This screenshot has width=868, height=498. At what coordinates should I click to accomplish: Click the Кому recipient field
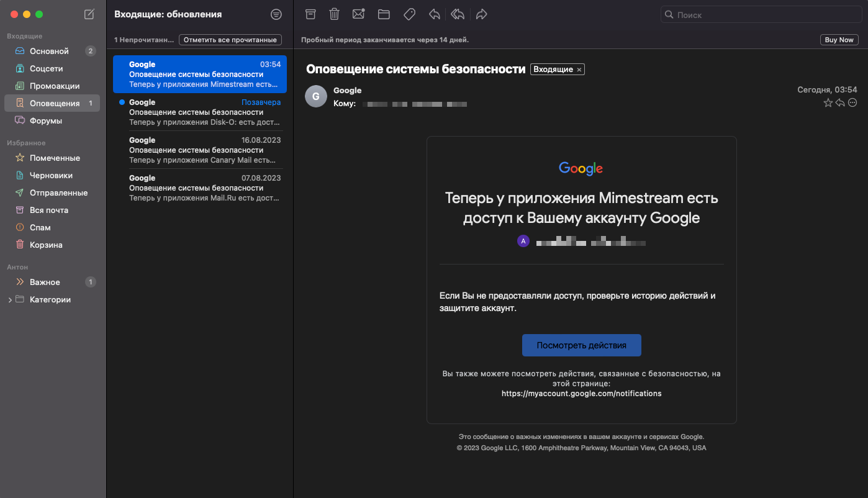point(400,104)
